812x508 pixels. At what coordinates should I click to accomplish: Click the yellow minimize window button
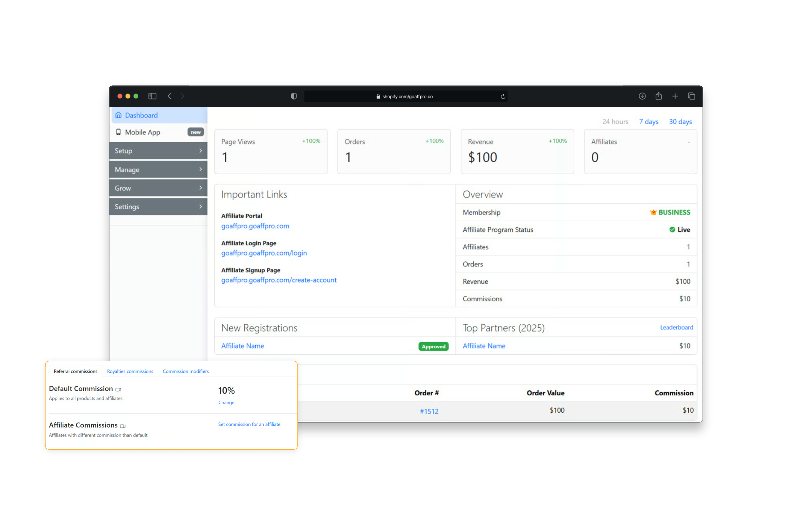click(x=128, y=96)
